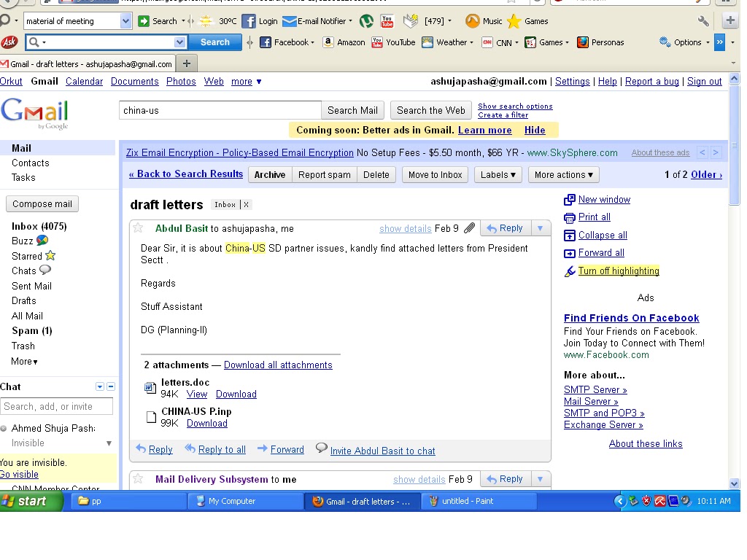Click the Archive button

pyautogui.click(x=269, y=174)
